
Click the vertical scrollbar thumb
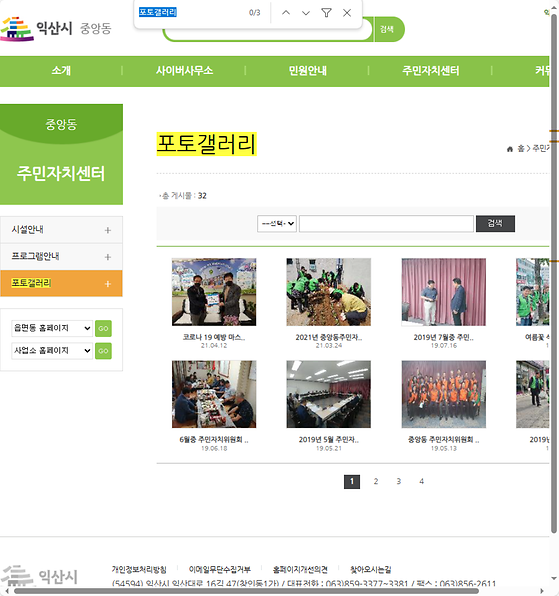point(554,274)
